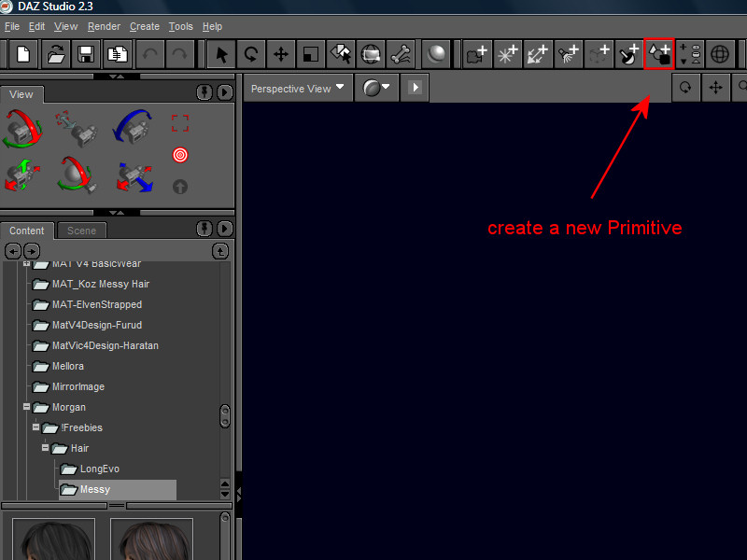Click the Frame selection red bracket icon
This screenshot has width=747, height=560.
click(180, 123)
